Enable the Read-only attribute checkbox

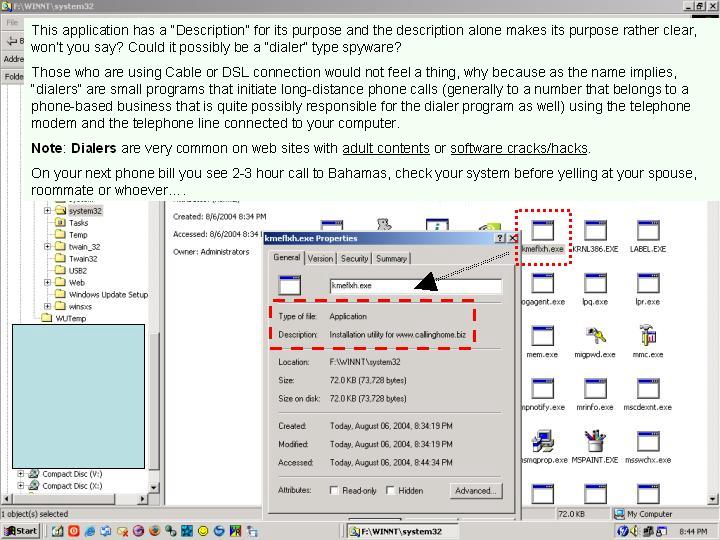[x=334, y=490]
